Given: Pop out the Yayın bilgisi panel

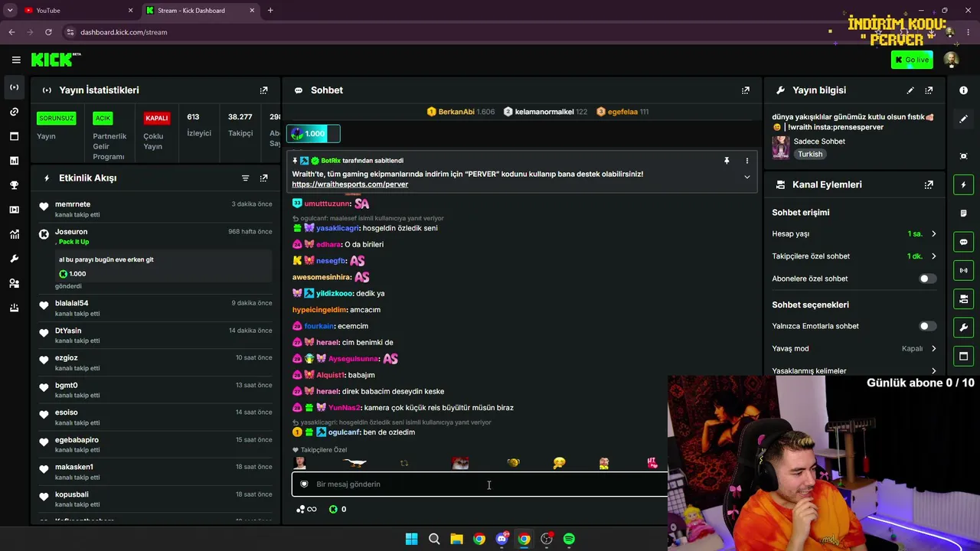Looking at the screenshot, I should pyautogui.click(x=929, y=90).
